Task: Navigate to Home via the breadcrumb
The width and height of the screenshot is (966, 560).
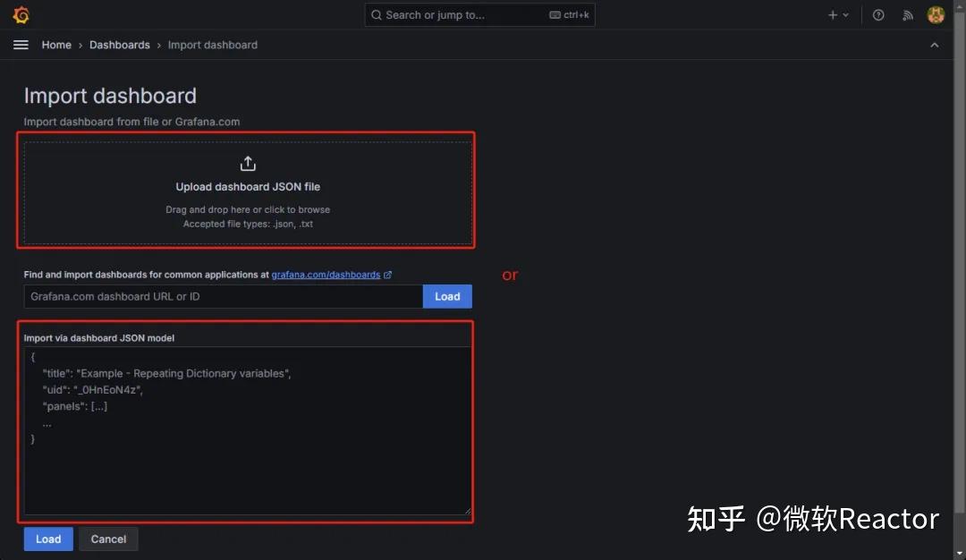Action: click(x=56, y=45)
